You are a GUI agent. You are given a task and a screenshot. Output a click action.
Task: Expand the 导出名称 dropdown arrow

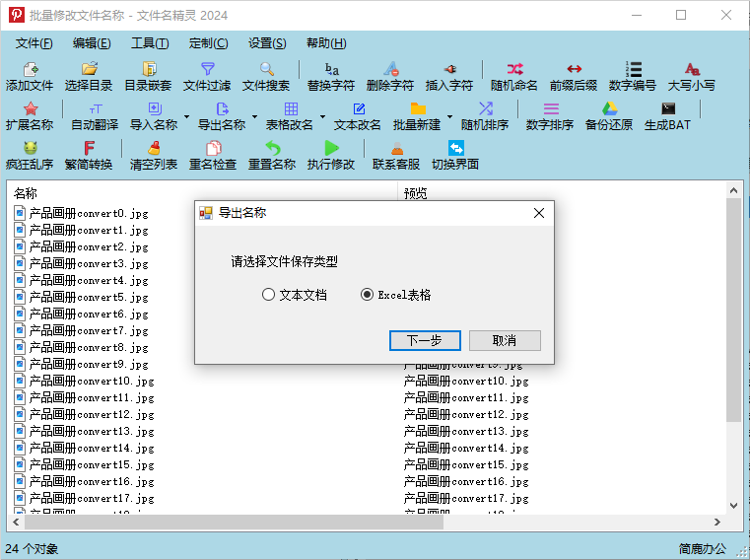point(254,116)
